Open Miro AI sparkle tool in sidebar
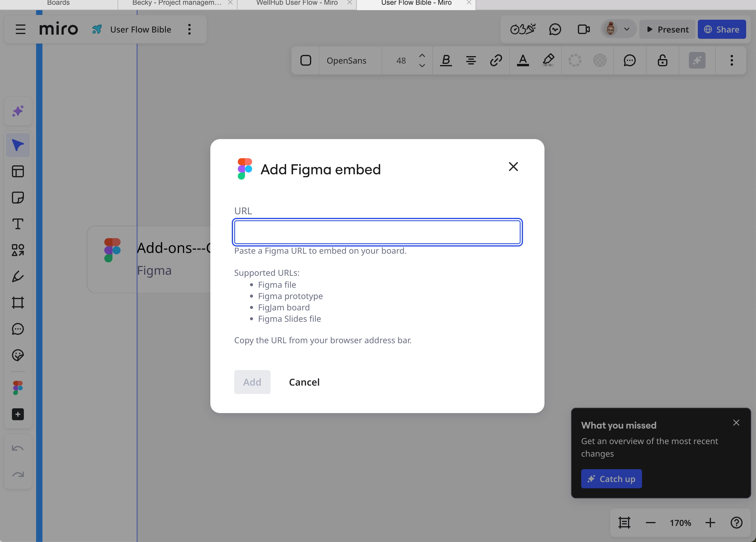The width and height of the screenshot is (756, 542). 18,111
